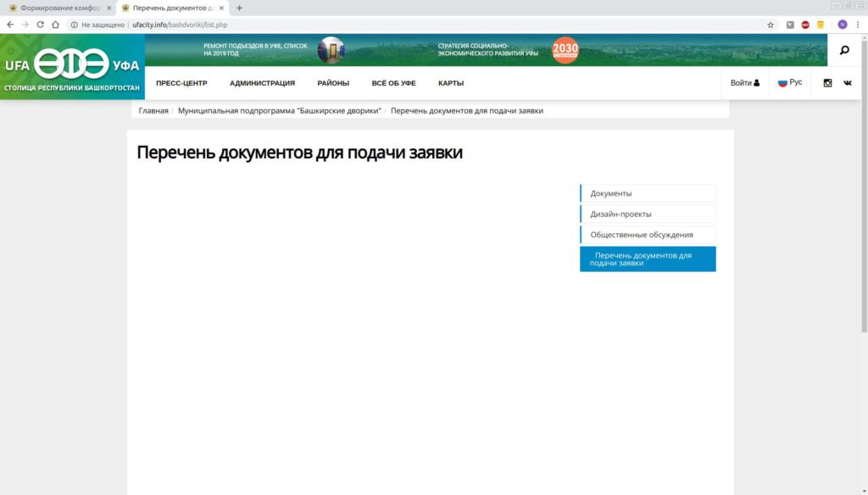Click the Войти login button
The width and height of the screenshot is (868, 495).
click(745, 83)
